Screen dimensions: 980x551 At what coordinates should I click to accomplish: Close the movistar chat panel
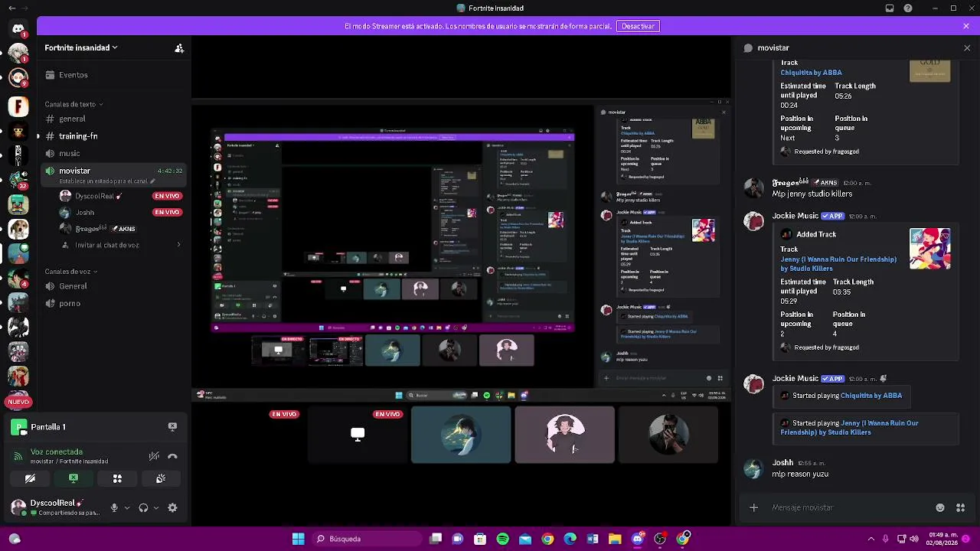pyautogui.click(x=967, y=47)
